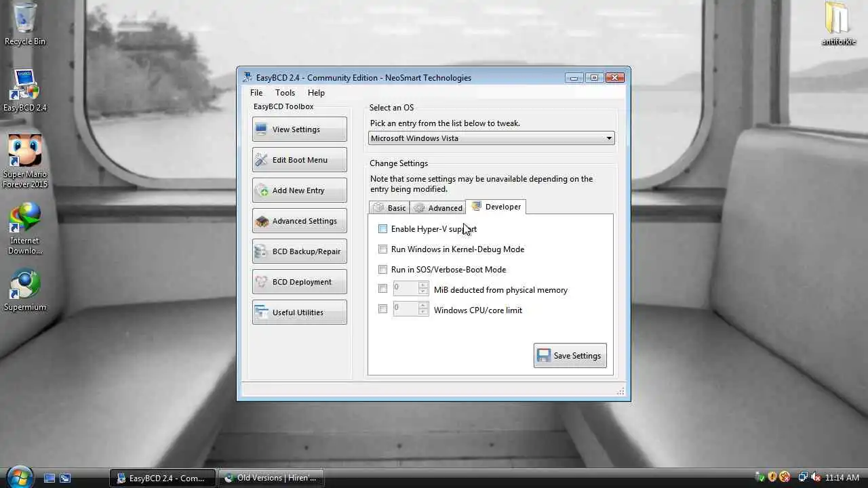Select the Internet Download Manager desktop icon
This screenshot has height=488, width=868.
[25, 228]
